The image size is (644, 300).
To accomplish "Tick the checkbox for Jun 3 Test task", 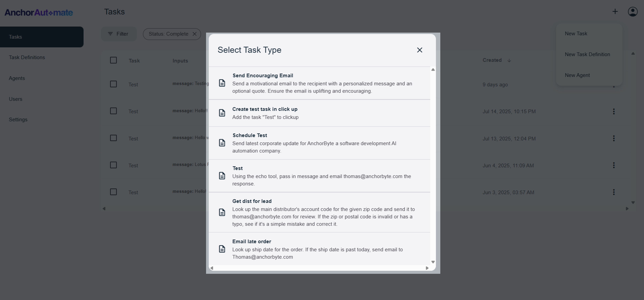I will [x=113, y=192].
